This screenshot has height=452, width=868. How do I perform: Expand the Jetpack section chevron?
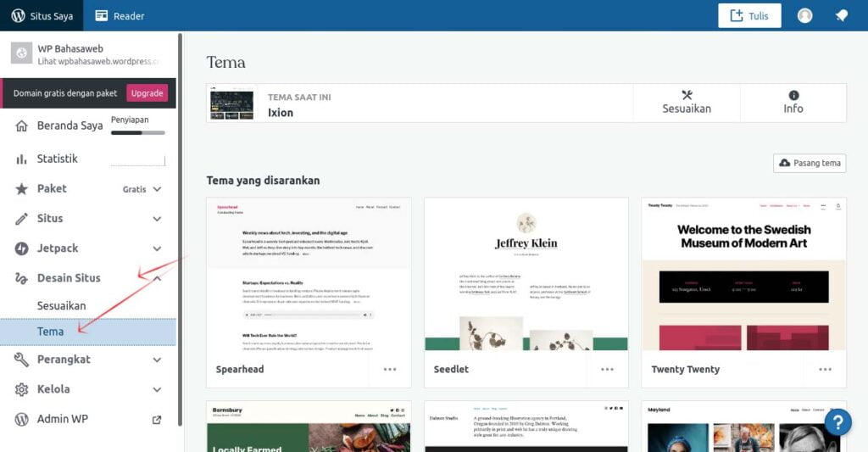point(157,248)
